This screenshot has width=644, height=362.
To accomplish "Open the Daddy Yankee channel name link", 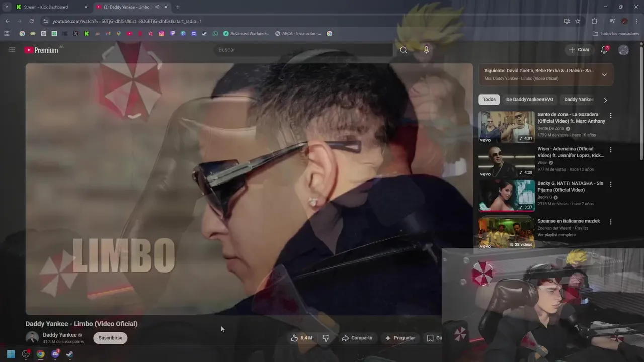I will [x=59, y=335].
